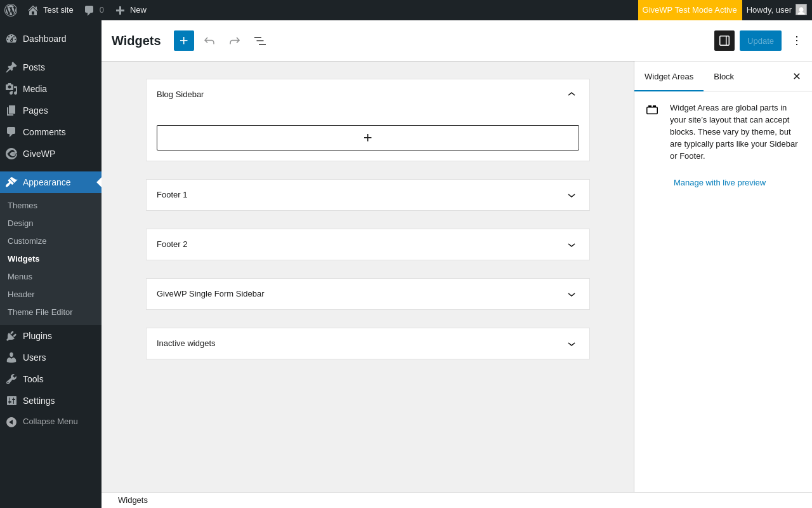Open the List View icon
This screenshot has width=812, height=508.
[260, 41]
